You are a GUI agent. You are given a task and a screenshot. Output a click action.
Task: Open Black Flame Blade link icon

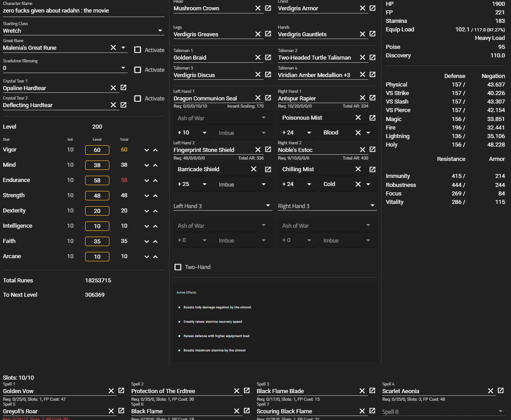[372, 391]
